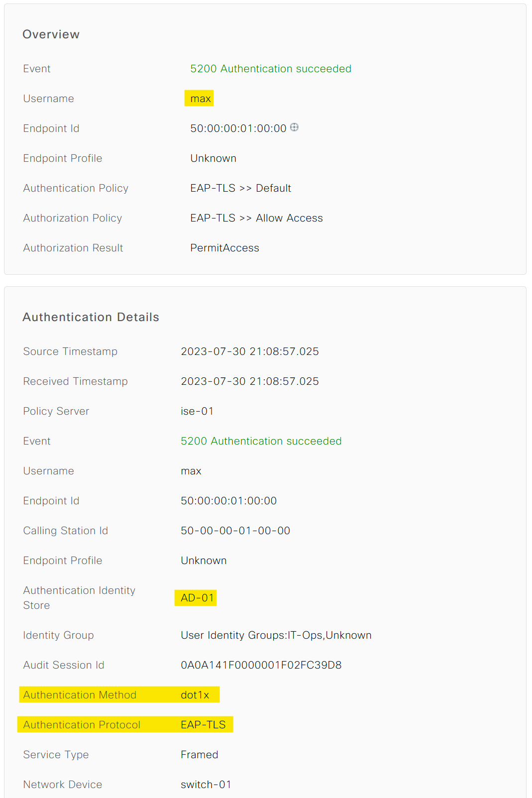Click the Authentication Details section header
Screen dimensions: 532x798
click(91, 317)
